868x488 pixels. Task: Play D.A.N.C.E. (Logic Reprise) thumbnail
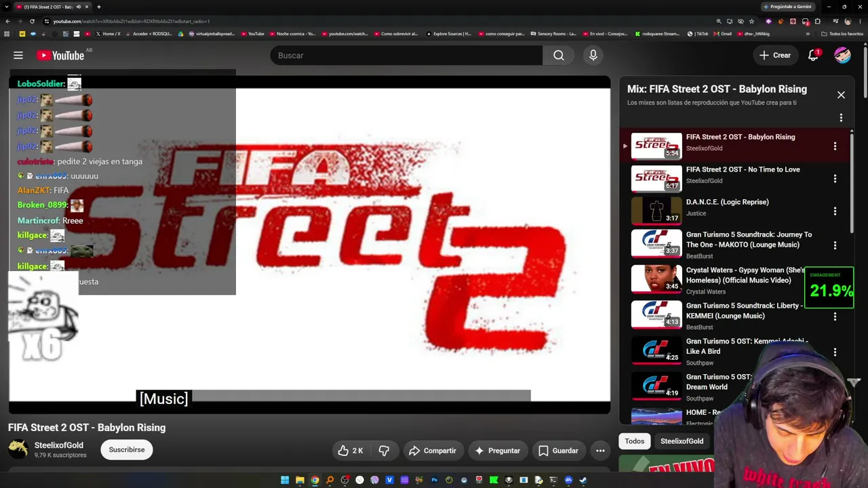[656, 211]
